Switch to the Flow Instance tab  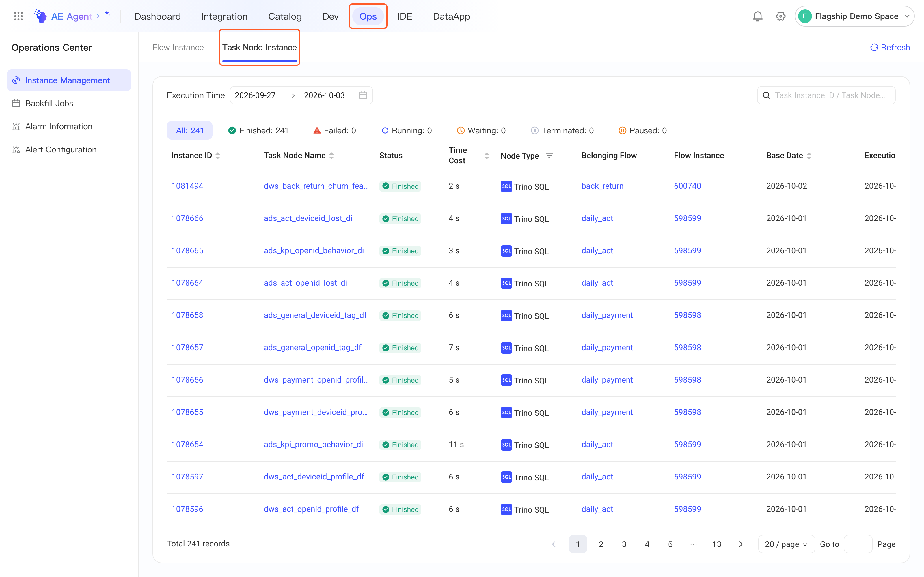tap(178, 47)
